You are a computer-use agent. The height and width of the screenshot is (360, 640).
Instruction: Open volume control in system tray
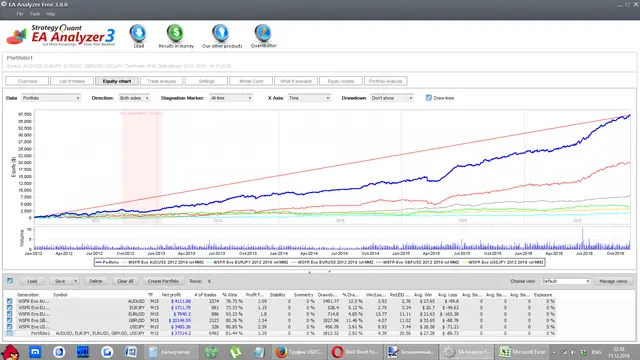tap(573, 352)
